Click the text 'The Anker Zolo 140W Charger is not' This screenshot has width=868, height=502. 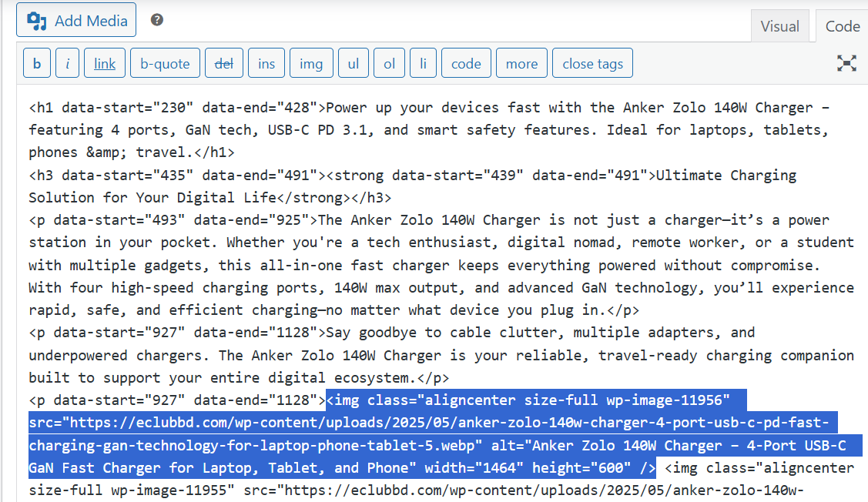(452, 220)
